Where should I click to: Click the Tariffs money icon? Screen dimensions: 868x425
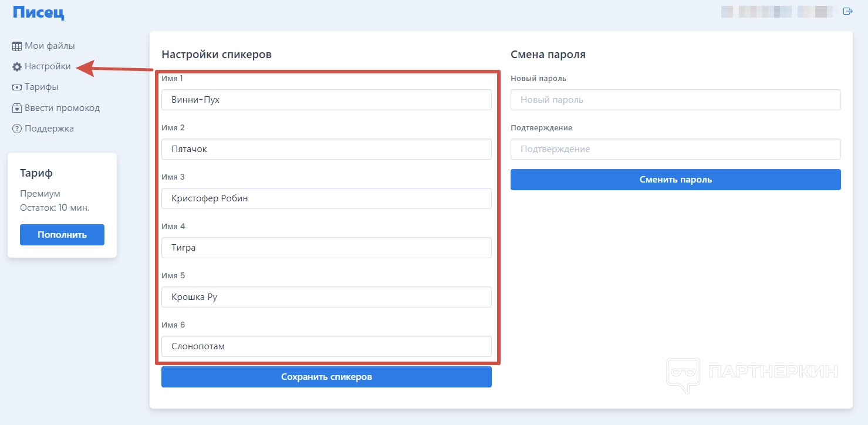pyautogui.click(x=17, y=87)
